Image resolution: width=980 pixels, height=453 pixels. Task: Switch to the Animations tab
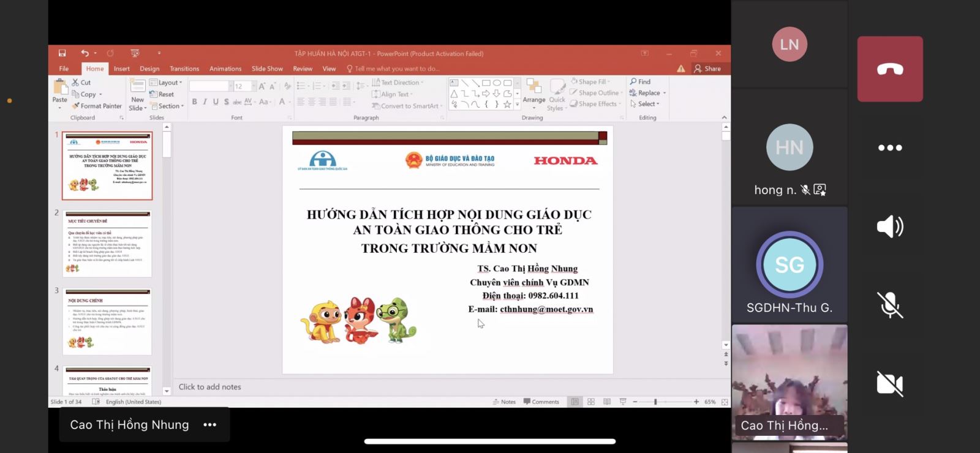click(225, 69)
